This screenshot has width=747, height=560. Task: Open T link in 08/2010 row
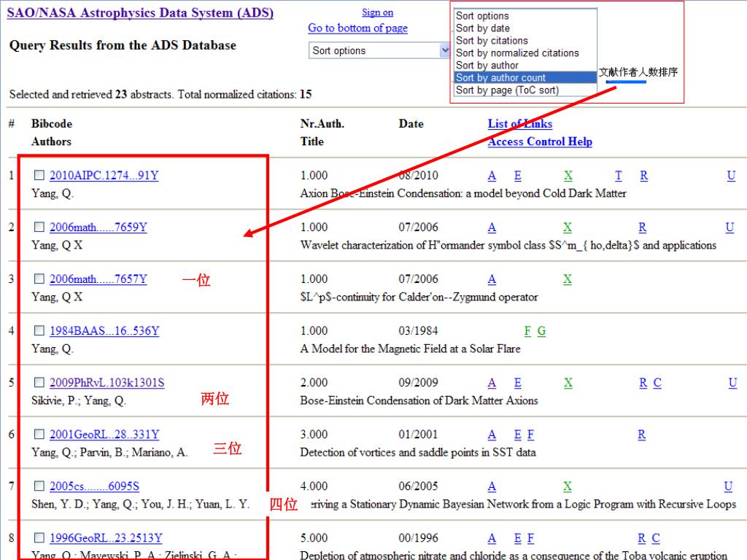coord(619,176)
